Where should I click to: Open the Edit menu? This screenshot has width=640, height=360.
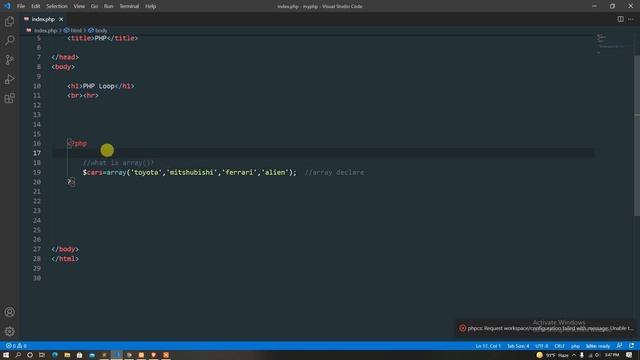pos(36,6)
